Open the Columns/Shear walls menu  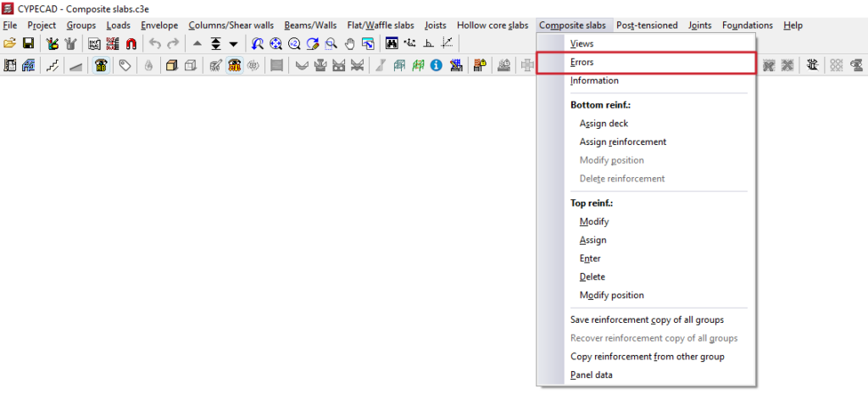pos(231,25)
